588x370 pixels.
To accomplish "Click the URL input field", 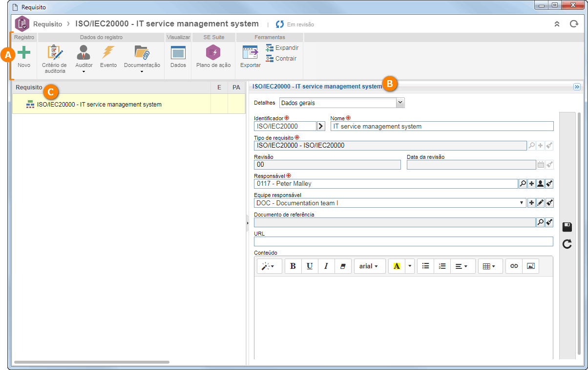I will pos(403,241).
